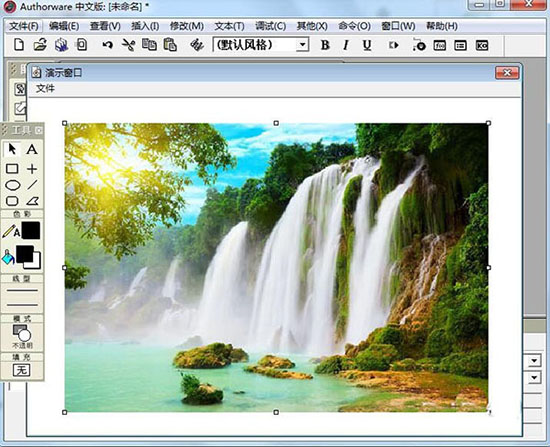Toggle Italic formatting
Viewport: 550px width, 447px height.
click(x=346, y=45)
